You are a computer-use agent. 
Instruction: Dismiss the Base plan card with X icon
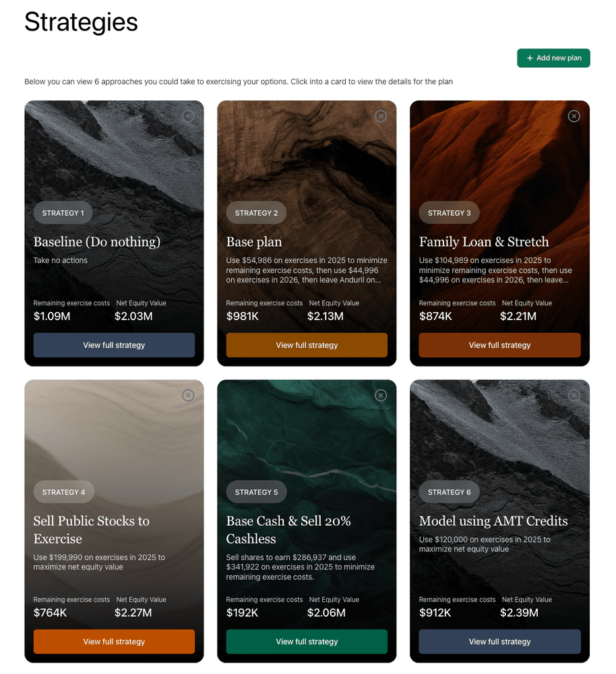[381, 116]
